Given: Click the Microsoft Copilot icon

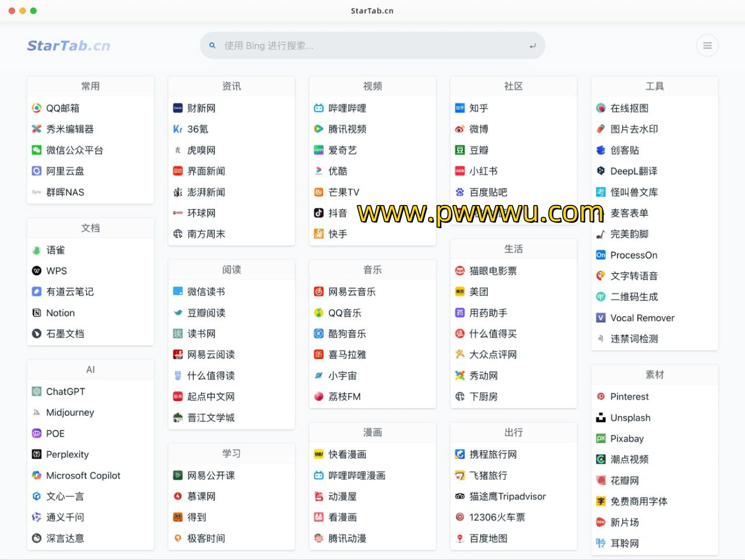Looking at the screenshot, I should click(x=37, y=476).
